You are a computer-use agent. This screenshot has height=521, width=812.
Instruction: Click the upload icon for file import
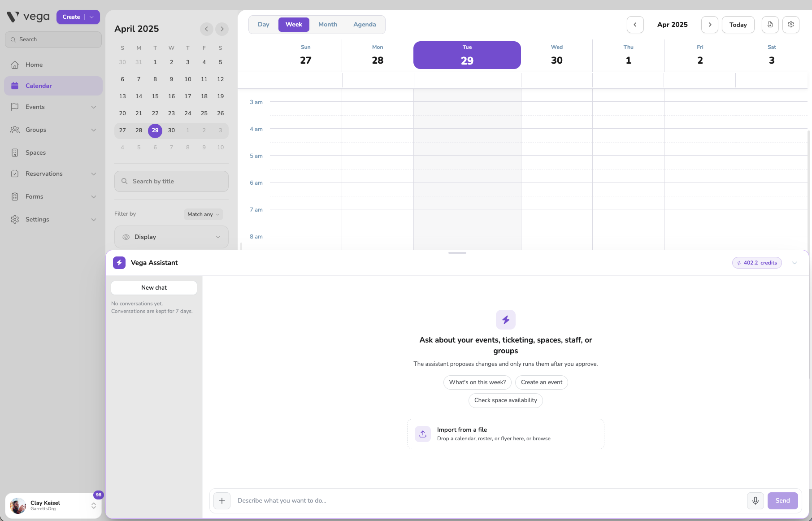pos(423,434)
